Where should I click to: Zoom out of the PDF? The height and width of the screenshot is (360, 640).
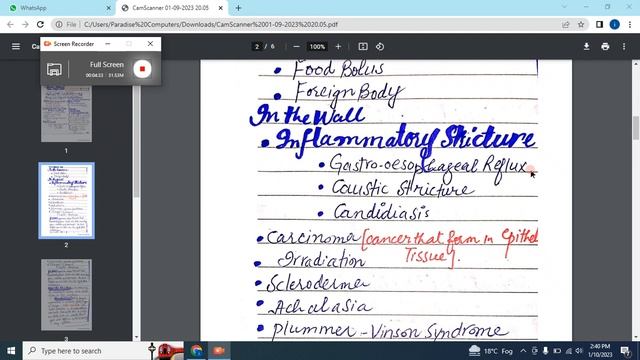click(x=296, y=47)
